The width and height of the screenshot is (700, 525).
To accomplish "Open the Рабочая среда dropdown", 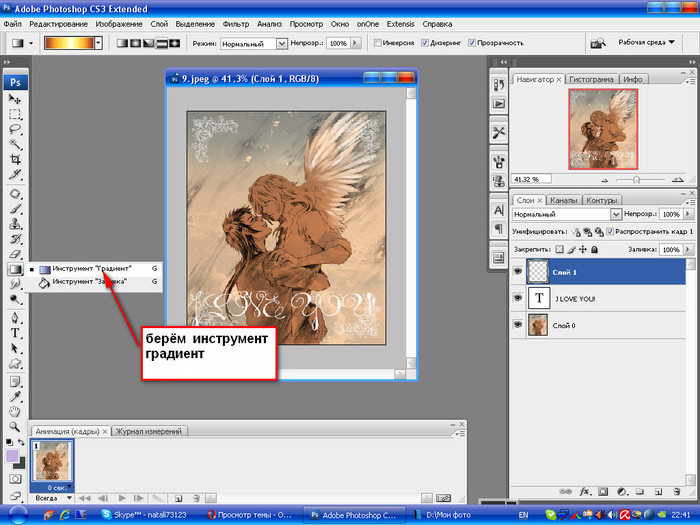I will pyautogui.click(x=646, y=42).
